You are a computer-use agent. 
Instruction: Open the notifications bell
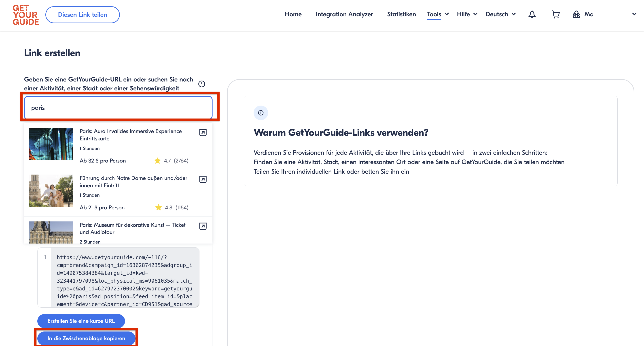(532, 15)
